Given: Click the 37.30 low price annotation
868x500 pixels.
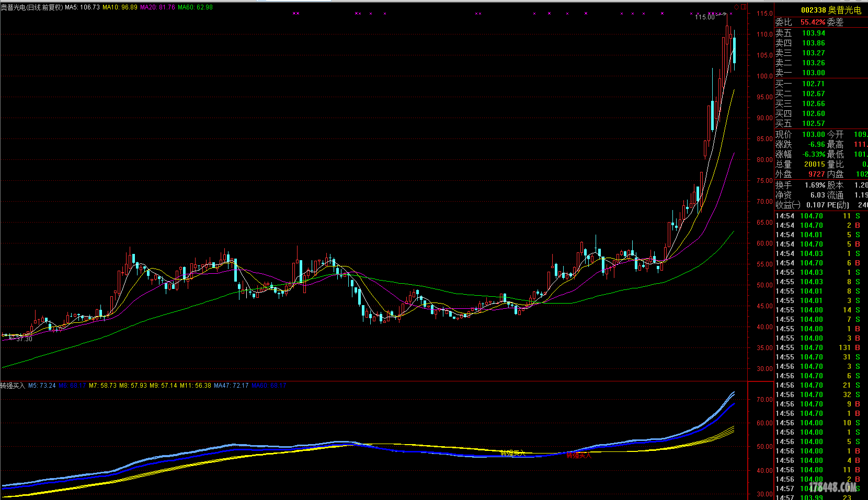Looking at the screenshot, I should coord(24,339).
